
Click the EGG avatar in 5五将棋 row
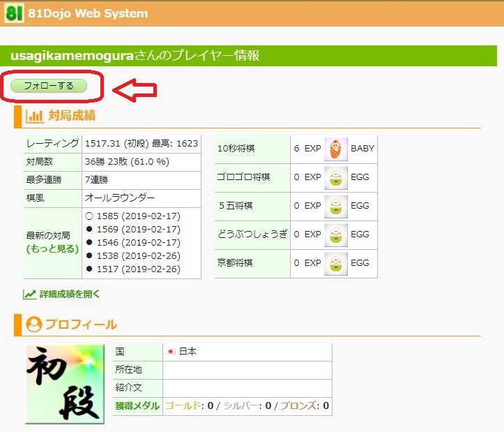[x=336, y=207]
